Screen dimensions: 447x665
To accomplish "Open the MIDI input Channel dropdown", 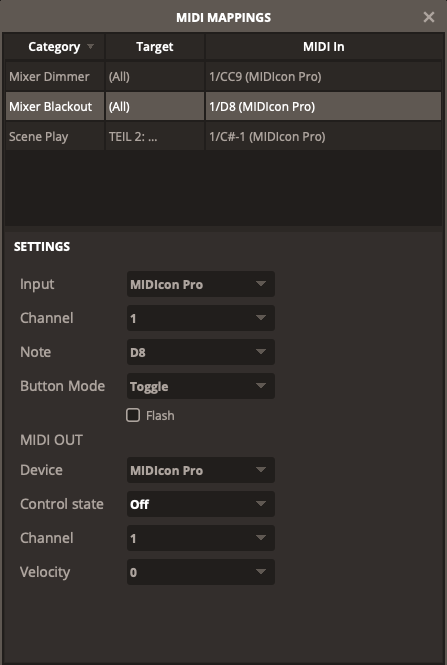I will pyautogui.click(x=201, y=318).
